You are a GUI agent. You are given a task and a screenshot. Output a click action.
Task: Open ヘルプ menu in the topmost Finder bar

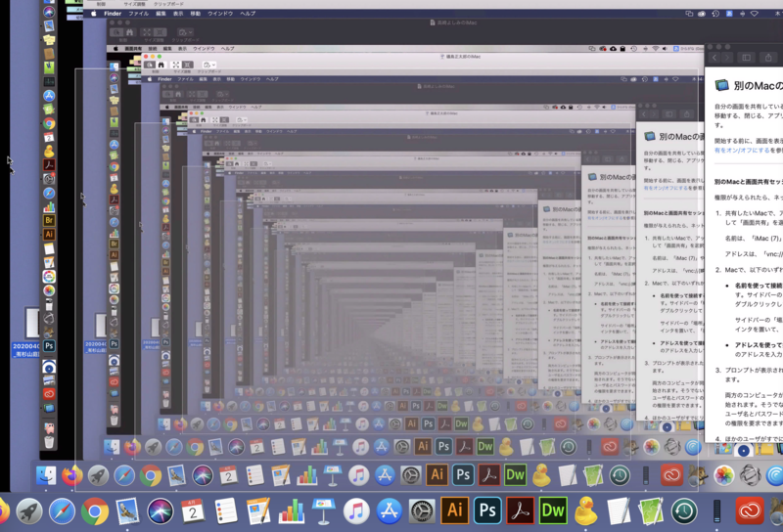tap(248, 14)
